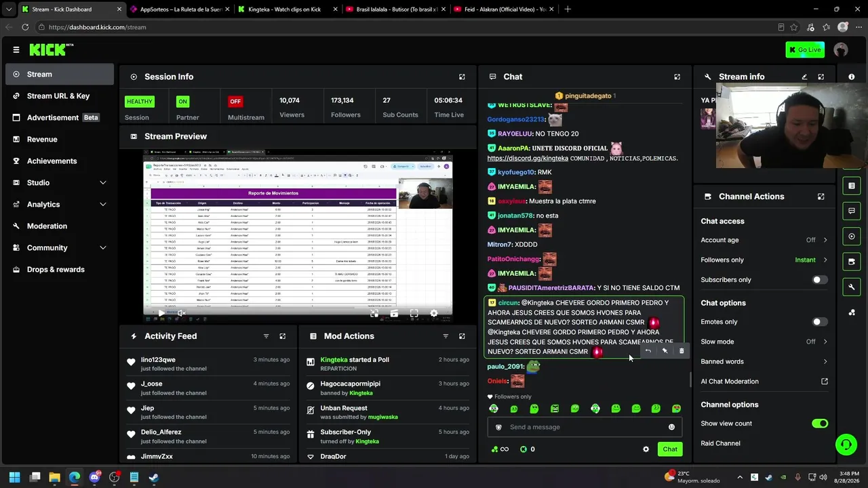Open the Achievements page
This screenshot has width=868, height=488.
click(60, 161)
